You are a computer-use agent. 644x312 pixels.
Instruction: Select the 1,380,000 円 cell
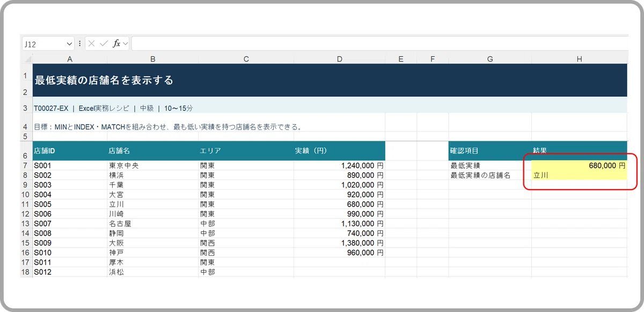coord(339,243)
